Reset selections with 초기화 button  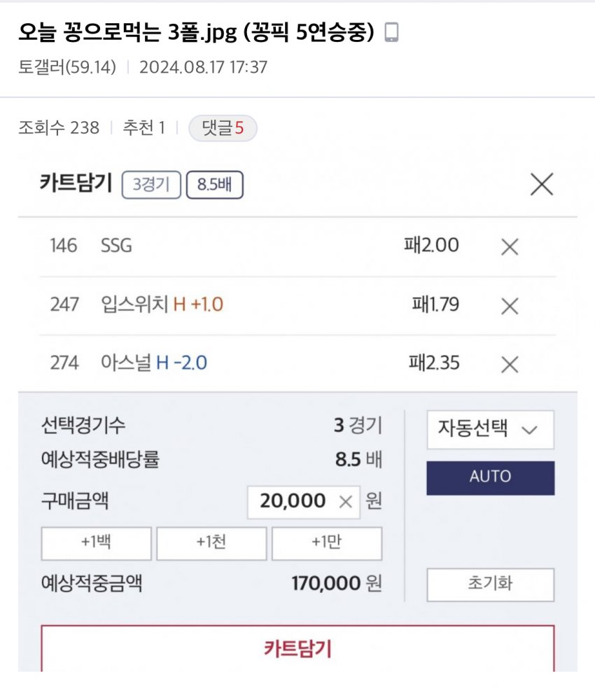pos(490,584)
